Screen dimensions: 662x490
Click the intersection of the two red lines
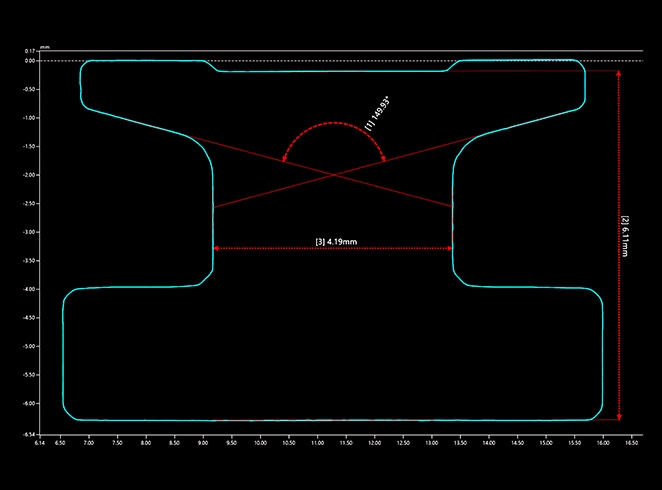(333, 175)
